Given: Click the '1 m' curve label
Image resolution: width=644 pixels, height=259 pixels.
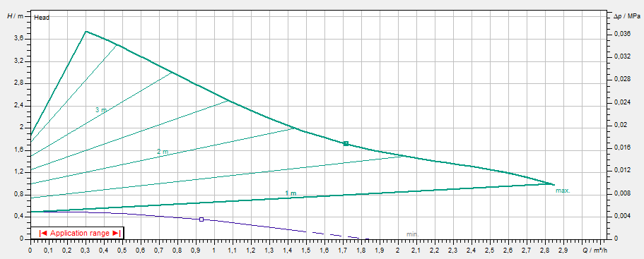Looking at the screenshot, I should 291,193.
